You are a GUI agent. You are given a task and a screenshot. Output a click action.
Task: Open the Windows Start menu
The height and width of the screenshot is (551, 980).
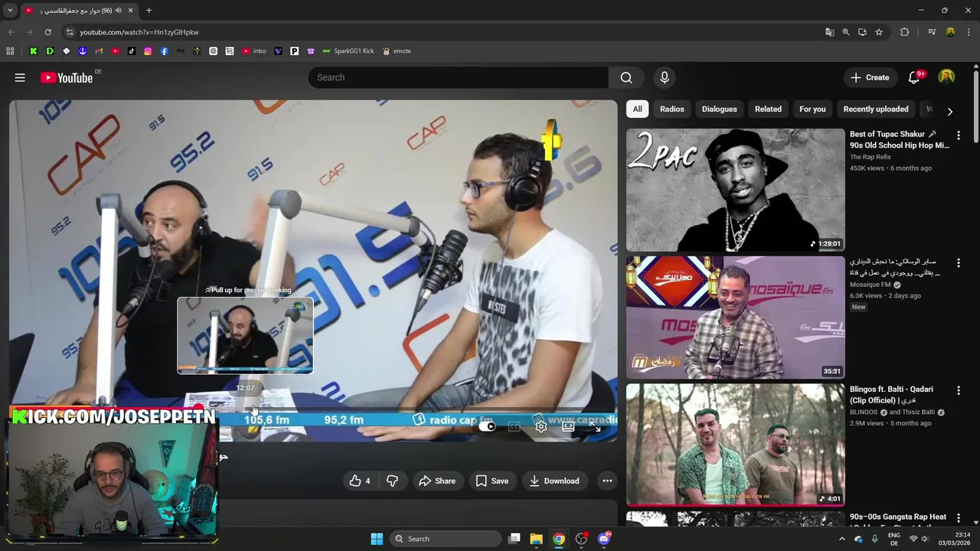[x=377, y=539]
